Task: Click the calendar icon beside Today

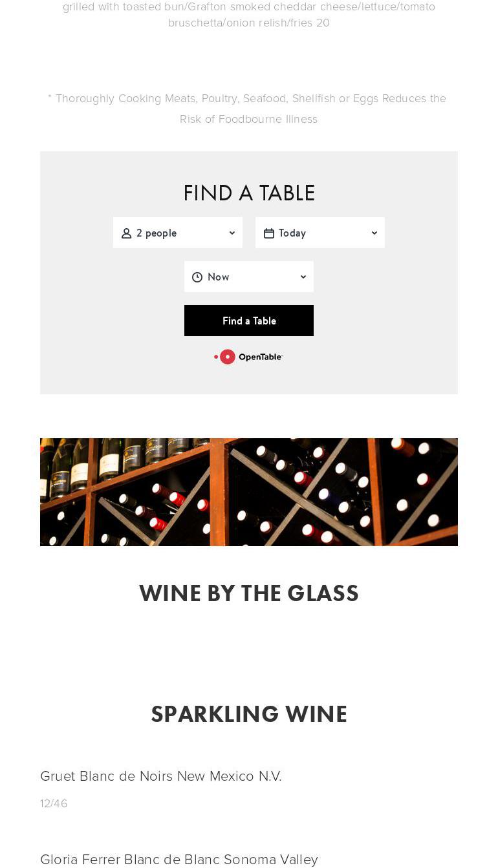Action: point(269,233)
